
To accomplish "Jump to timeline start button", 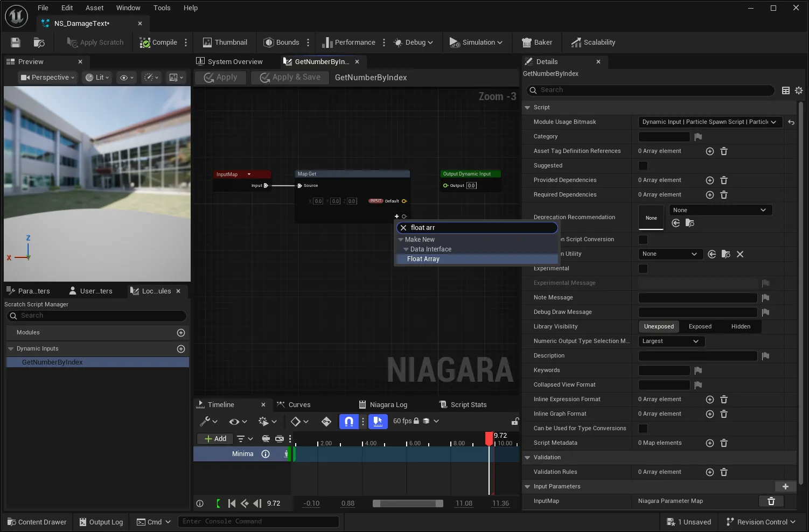I will [x=232, y=503].
